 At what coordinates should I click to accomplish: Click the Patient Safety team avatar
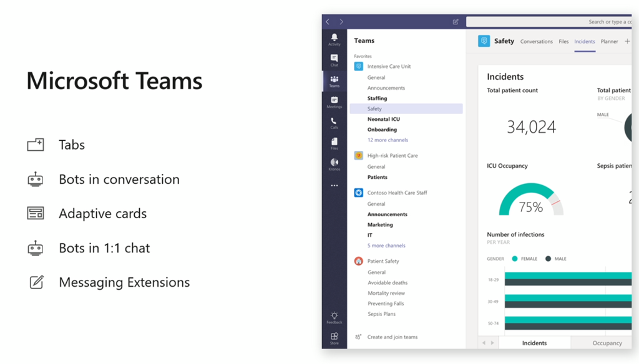click(359, 261)
